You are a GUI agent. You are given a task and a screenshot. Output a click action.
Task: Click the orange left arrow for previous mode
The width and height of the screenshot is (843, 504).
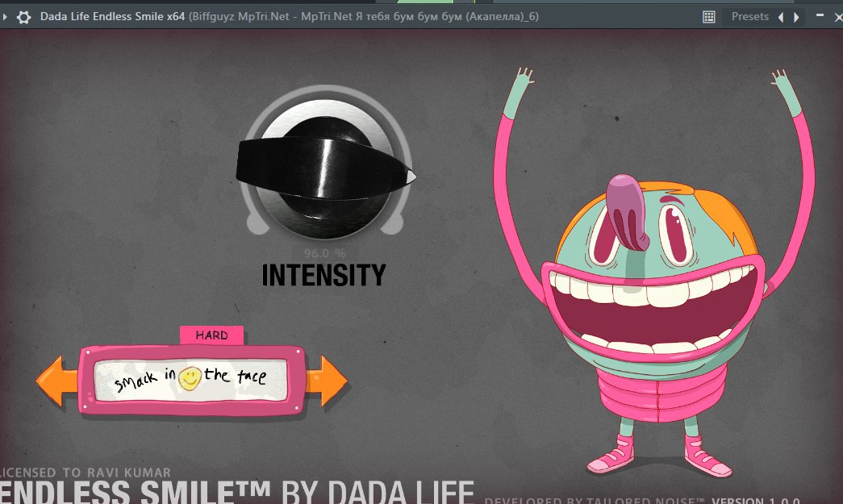(x=57, y=381)
